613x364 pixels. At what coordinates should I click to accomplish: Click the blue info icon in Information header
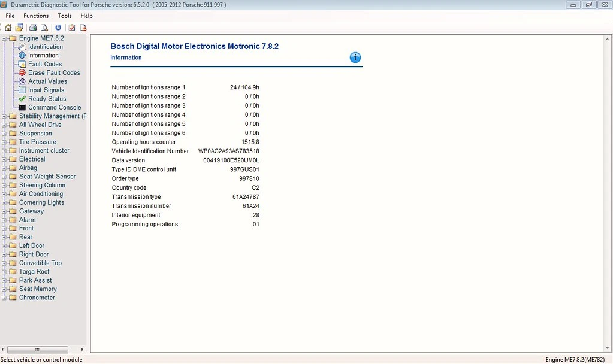point(355,57)
